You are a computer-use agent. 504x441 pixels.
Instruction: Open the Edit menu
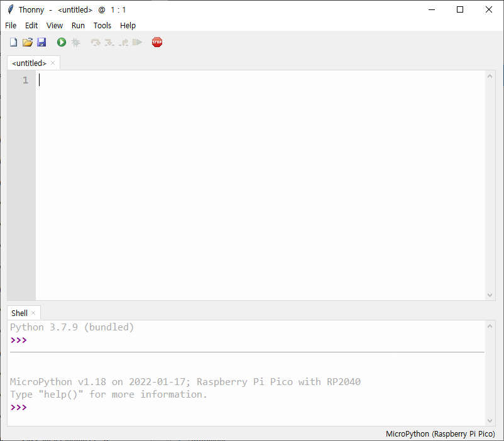(31, 25)
